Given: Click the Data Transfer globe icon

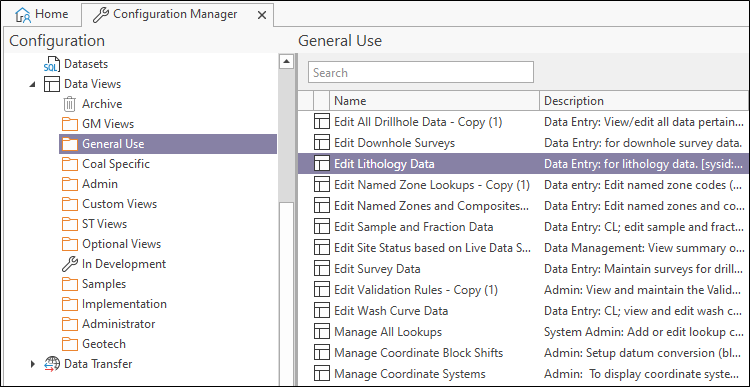Looking at the screenshot, I should [x=52, y=364].
